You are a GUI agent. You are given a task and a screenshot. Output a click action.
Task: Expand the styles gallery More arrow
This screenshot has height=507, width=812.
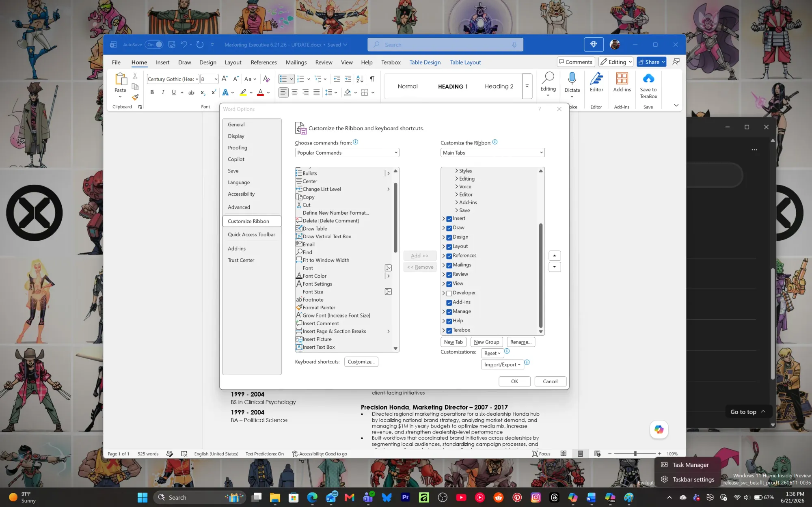(527, 86)
